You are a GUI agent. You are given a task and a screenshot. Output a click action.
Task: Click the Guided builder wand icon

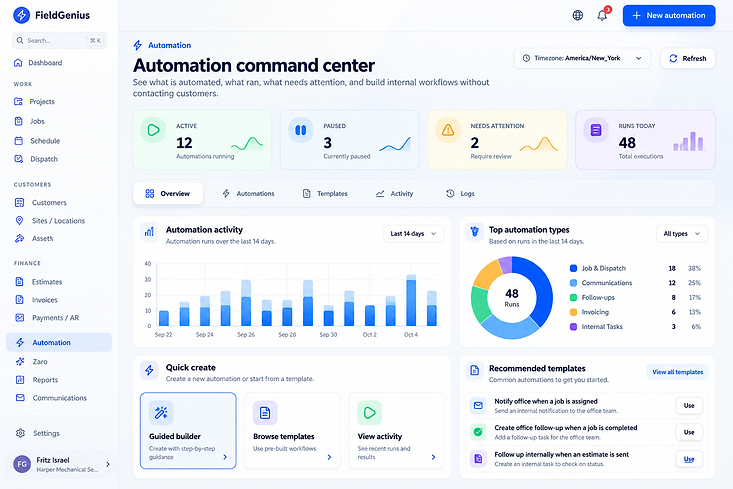click(161, 413)
